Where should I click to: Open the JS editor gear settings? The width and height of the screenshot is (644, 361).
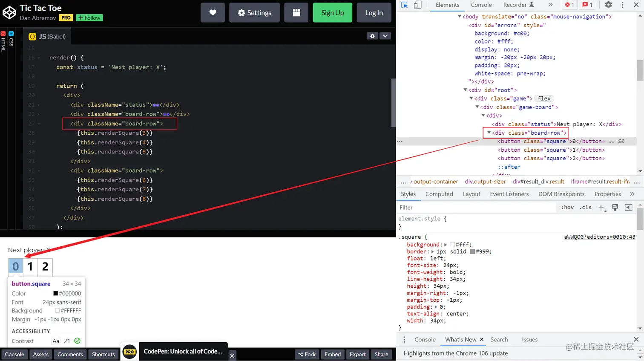click(x=372, y=36)
